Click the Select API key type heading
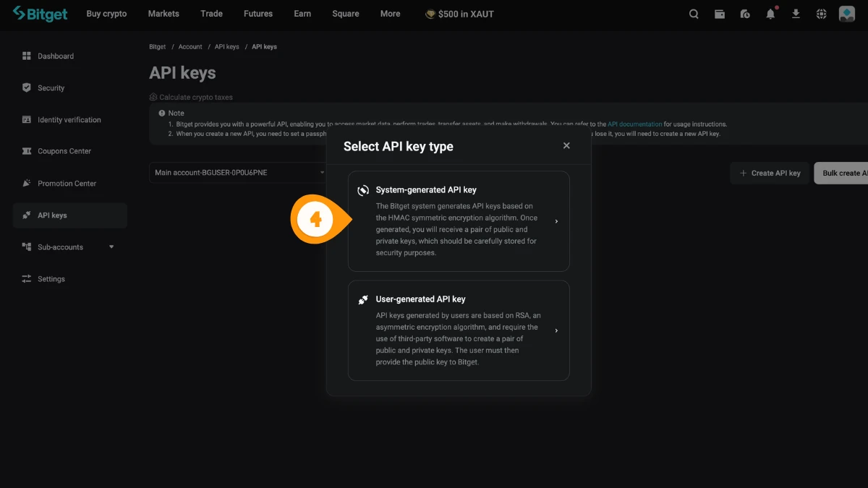 (x=399, y=146)
